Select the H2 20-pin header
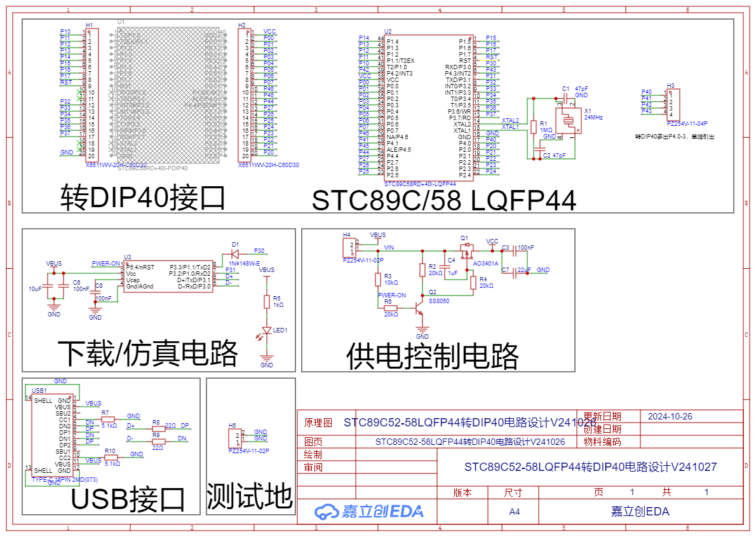Image resolution: width=756 pixels, height=537 pixels. (245, 95)
